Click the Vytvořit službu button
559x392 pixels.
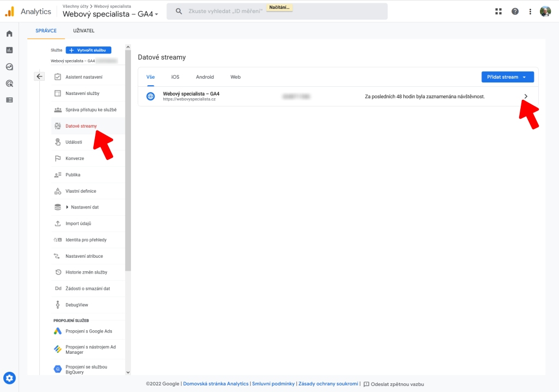tap(89, 50)
